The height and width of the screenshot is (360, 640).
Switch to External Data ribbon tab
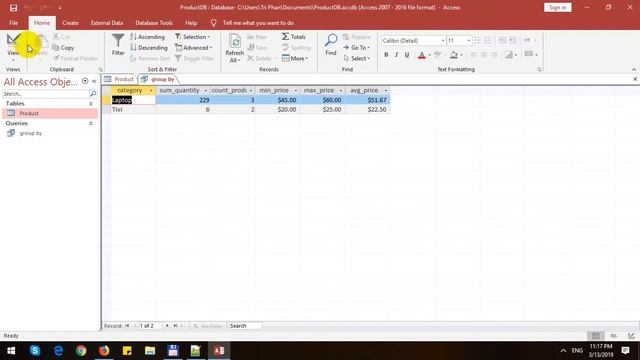coord(107,23)
